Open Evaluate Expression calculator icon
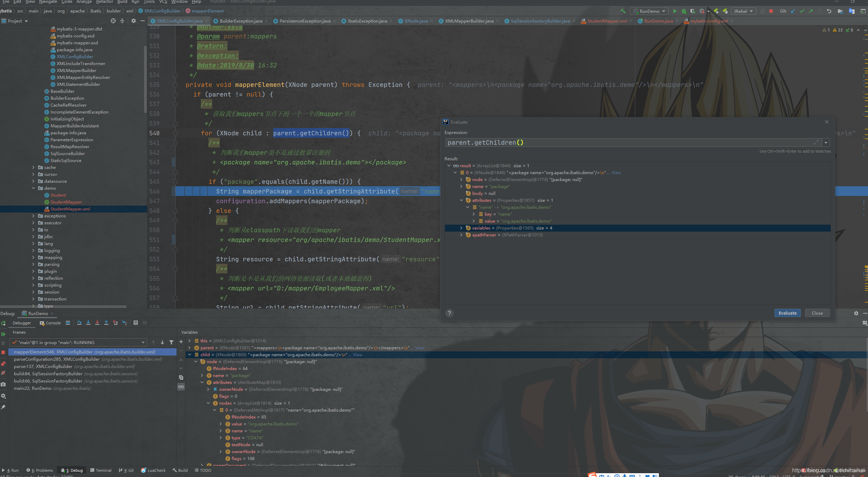 [x=136, y=323]
